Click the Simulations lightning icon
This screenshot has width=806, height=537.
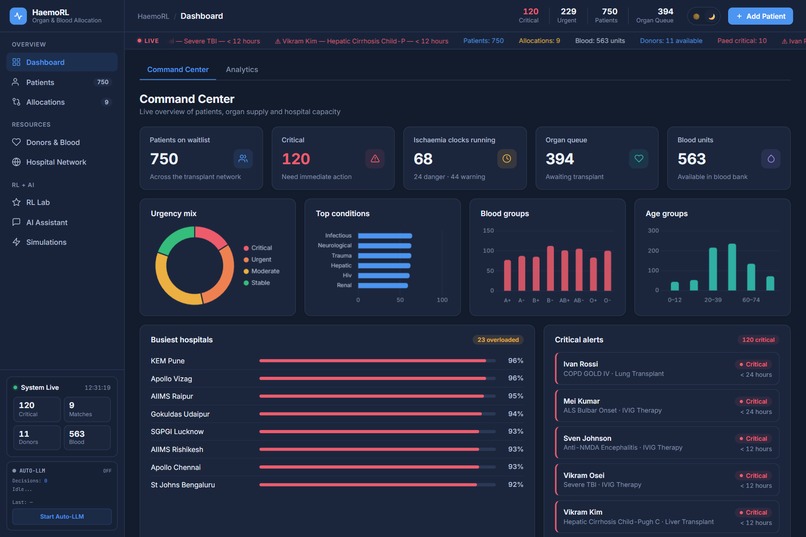coord(16,242)
